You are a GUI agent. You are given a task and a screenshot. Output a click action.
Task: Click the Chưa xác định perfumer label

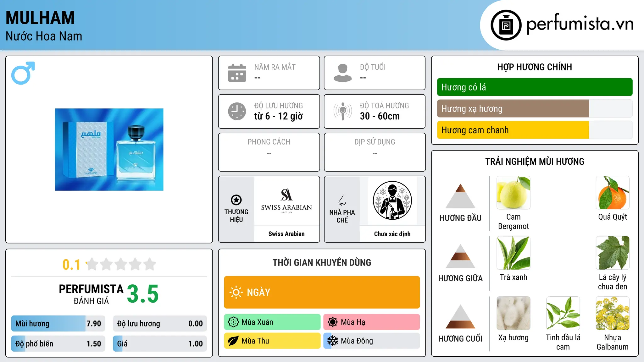pyautogui.click(x=392, y=234)
